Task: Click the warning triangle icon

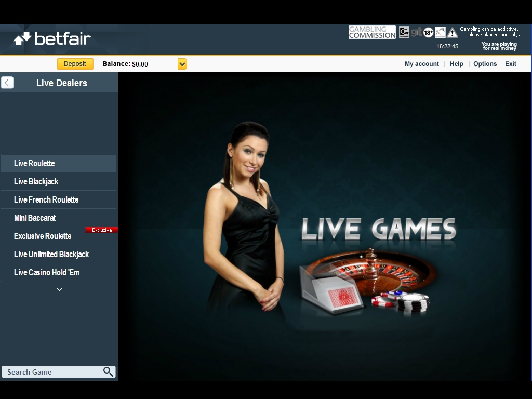Action: click(x=453, y=33)
